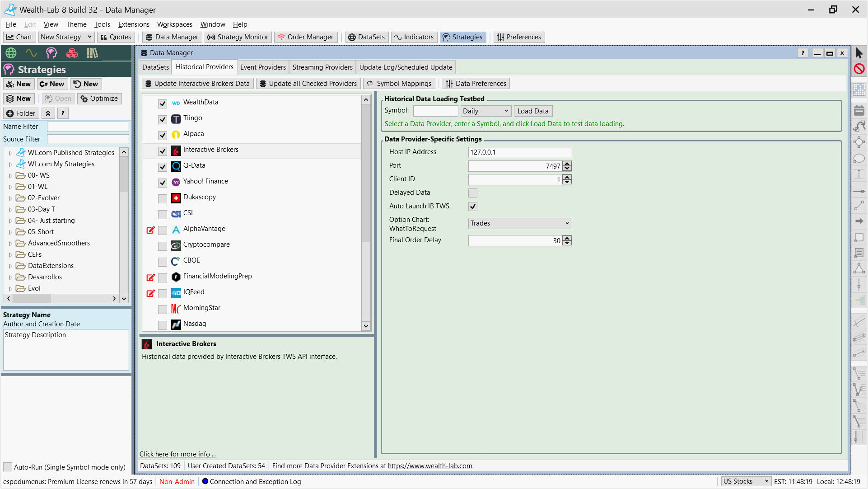
Task: Click the Host IP Address field
Action: pos(519,152)
